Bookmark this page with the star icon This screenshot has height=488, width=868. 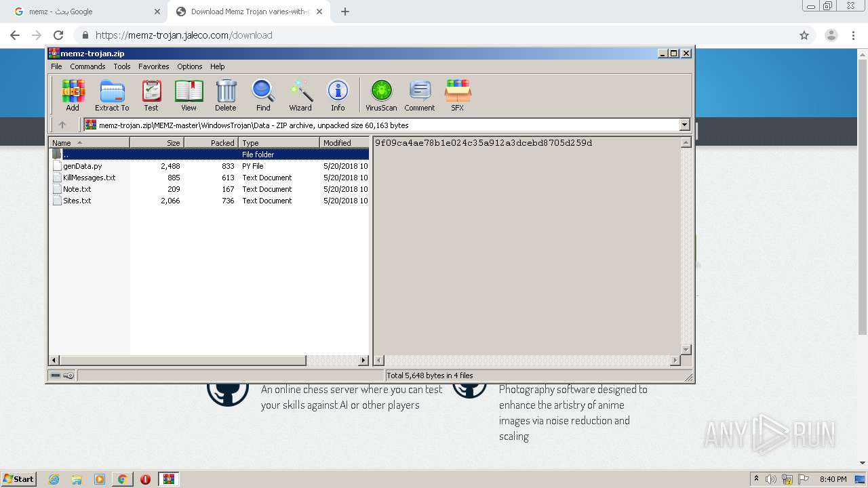[x=804, y=35]
